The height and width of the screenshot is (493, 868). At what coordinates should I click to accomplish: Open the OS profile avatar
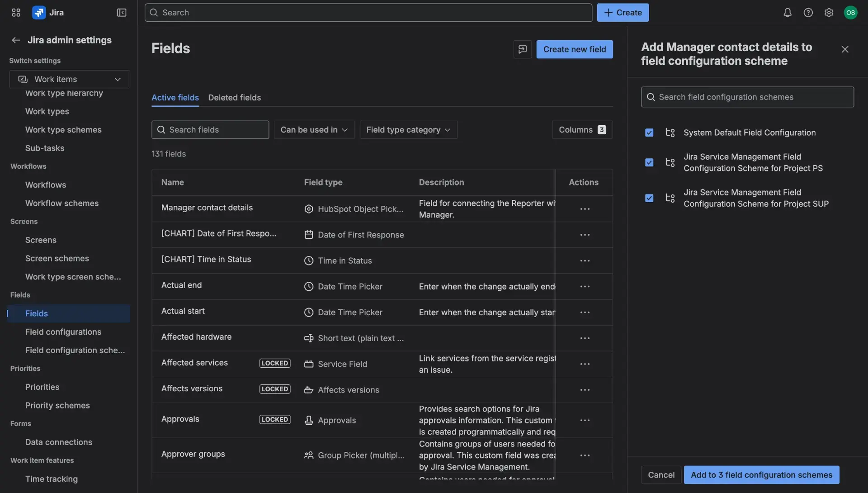pyautogui.click(x=851, y=12)
